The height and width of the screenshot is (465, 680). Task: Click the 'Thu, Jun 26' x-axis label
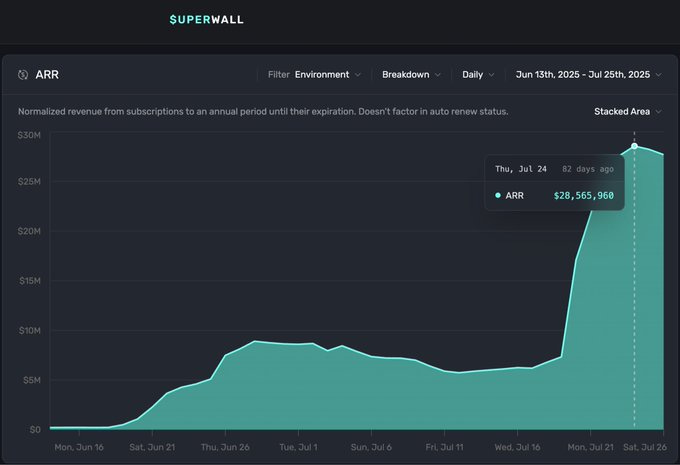225,447
